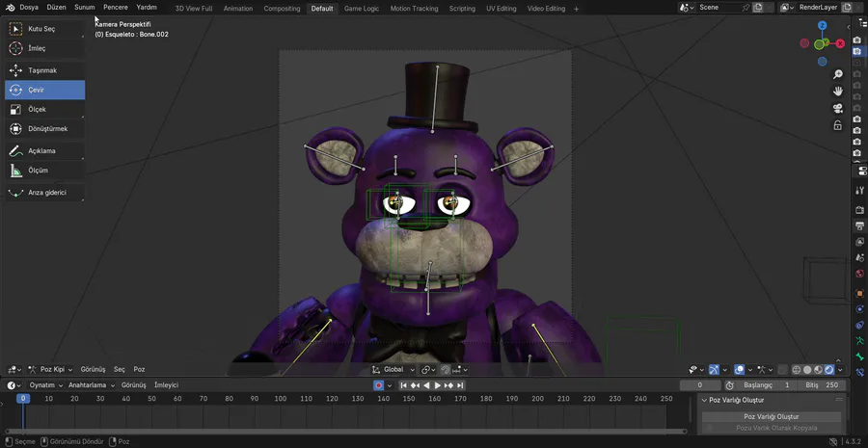The height and width of the screenshot is (448, 868).
Task: Click the outliner display mode icon
Action: click(862, 23)
